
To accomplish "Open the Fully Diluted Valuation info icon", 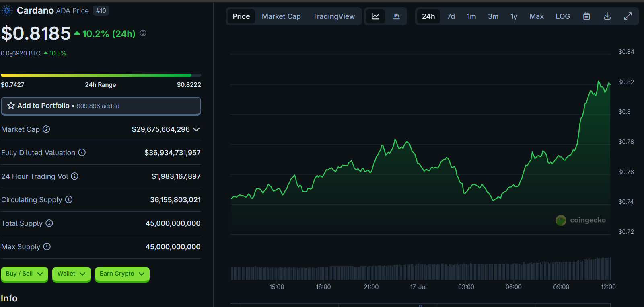I will tap(82, 152).
